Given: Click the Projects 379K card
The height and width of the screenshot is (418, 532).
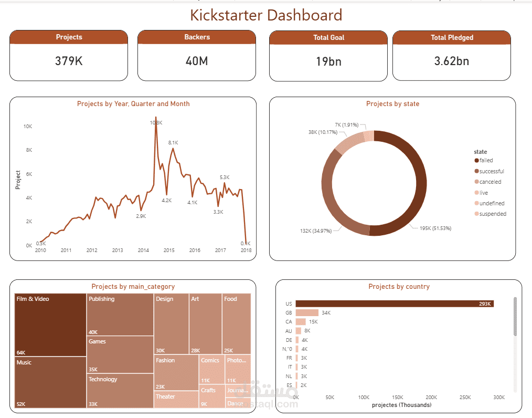Looking at the screenshot, I should point(69,55).
